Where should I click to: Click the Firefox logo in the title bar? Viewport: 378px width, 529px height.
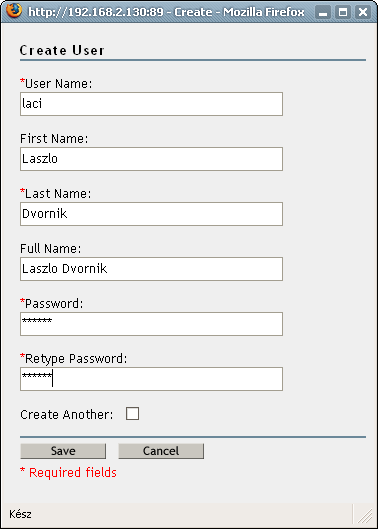coord(14,11)
